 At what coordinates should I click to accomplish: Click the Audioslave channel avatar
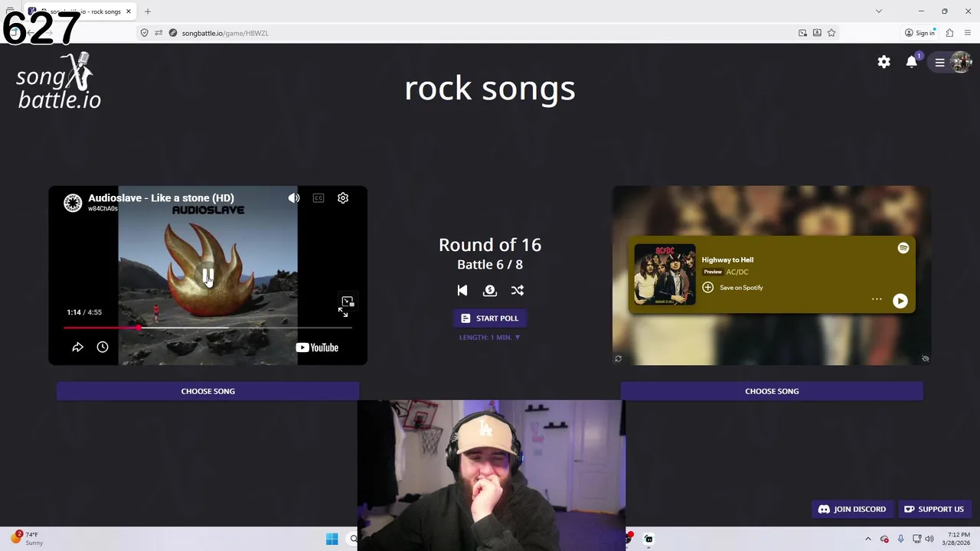[73, 203]
